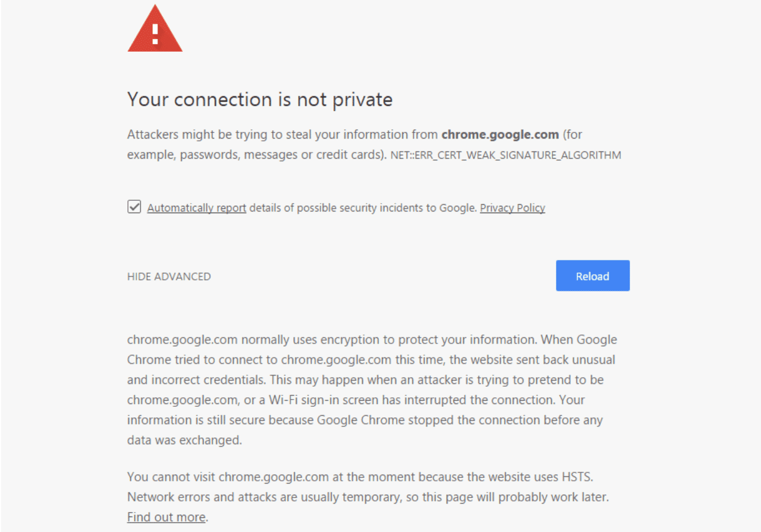Collapse the advanced details via HIDE ADVANCED
Screen dimensions: 761x532
pyautogui.click(x=169, y=276)
